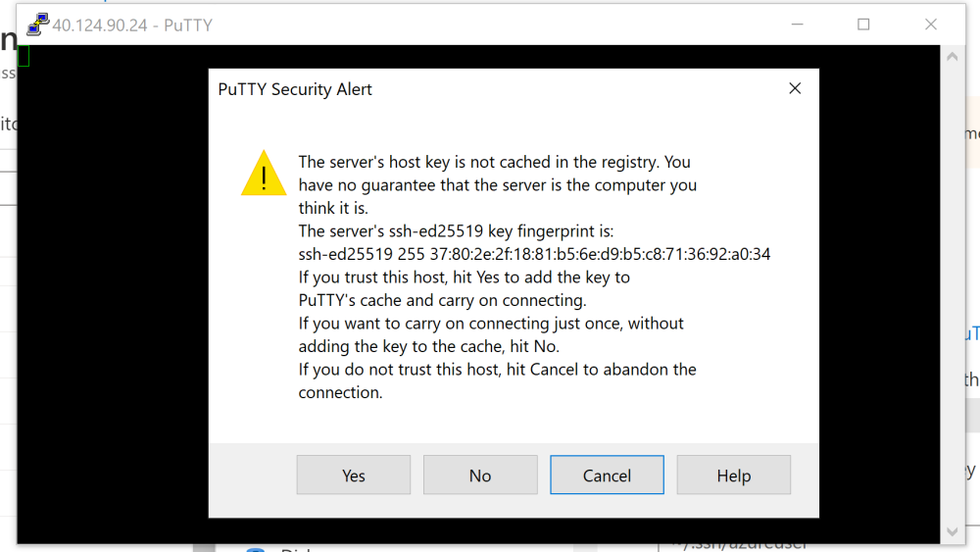This screenshot has height=552, width=980.
Task: Choose No to connect just once
Action: (x=480, y=476)
